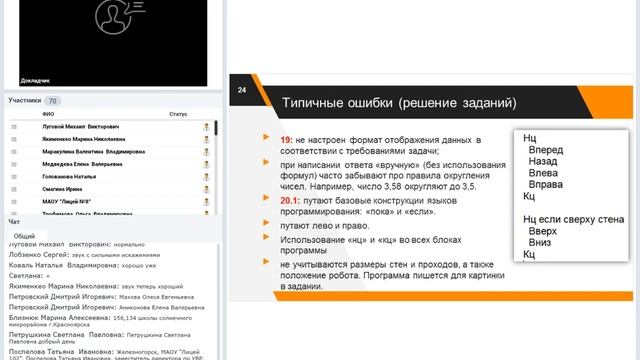Screen dimensions: 640x360
Task: Click bullet text 'путают лево и право'
Action: coord(324,226)
